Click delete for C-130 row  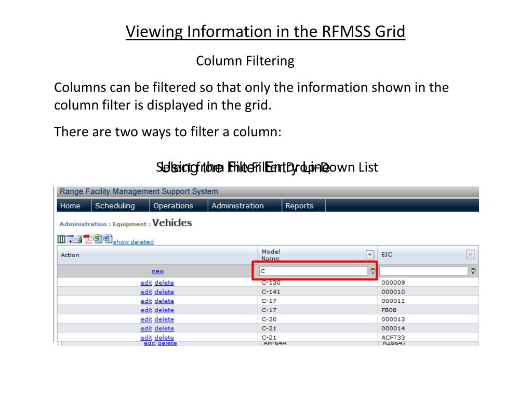coord(164,282)
